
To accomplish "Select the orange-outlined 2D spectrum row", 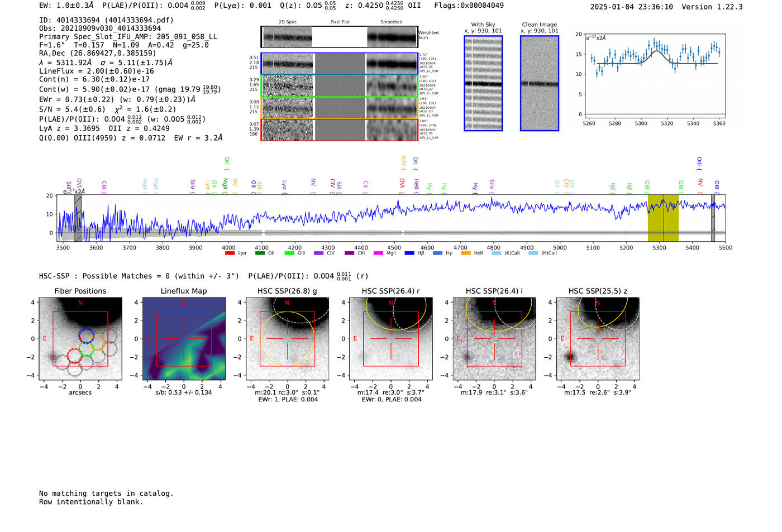I will pos(340,108).
